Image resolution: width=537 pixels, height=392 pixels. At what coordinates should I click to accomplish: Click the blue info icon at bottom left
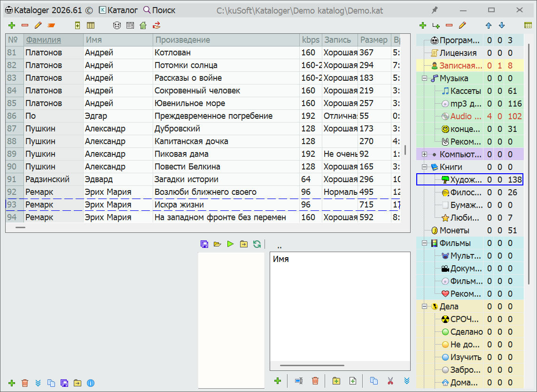(91, 383)
